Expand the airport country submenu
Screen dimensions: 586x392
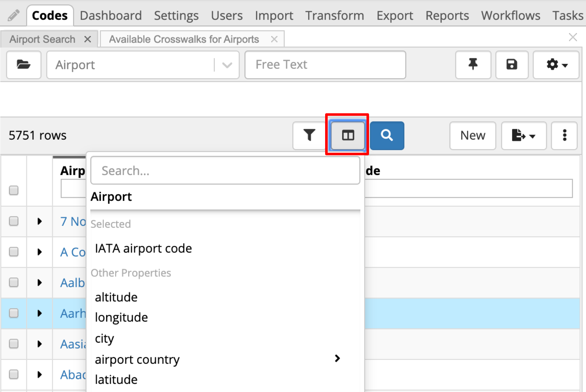(338, 359)
